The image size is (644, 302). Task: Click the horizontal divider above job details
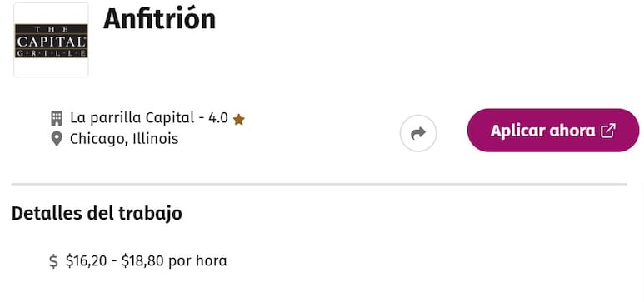[x=319, y=184]
